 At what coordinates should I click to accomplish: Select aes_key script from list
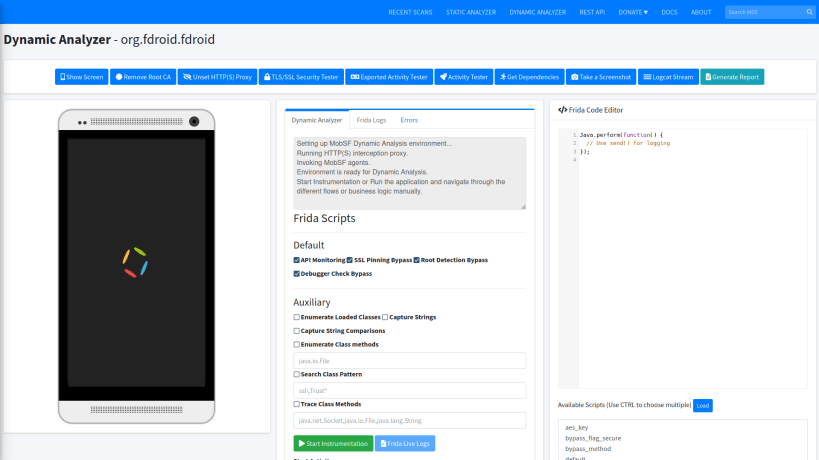pyautogui.click(x=577, y=427)
